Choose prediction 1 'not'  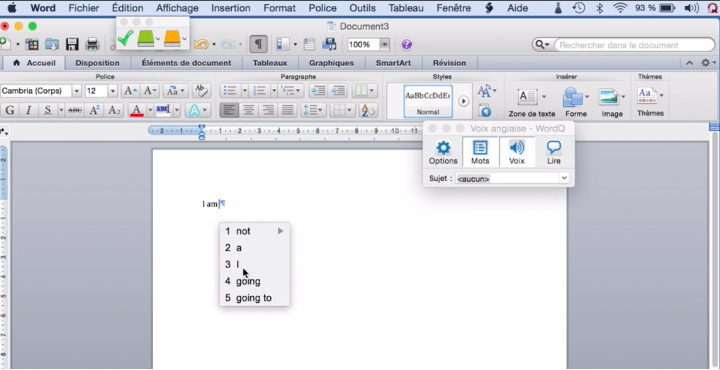pos(254,231)
